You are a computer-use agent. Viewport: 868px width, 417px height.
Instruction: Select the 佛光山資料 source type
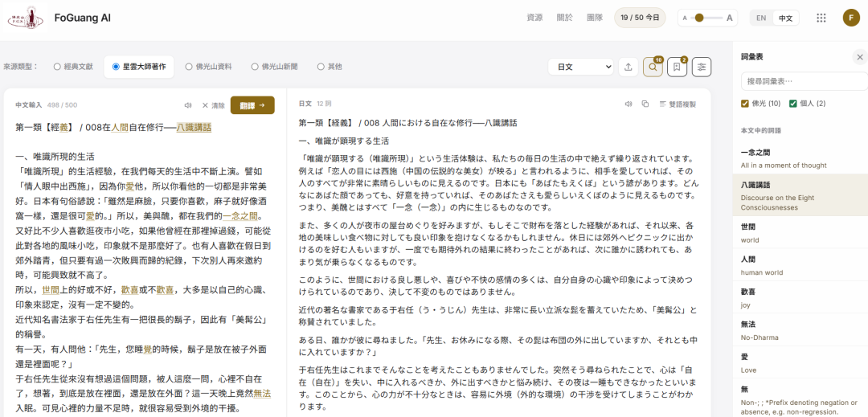(x=208, y=67)
